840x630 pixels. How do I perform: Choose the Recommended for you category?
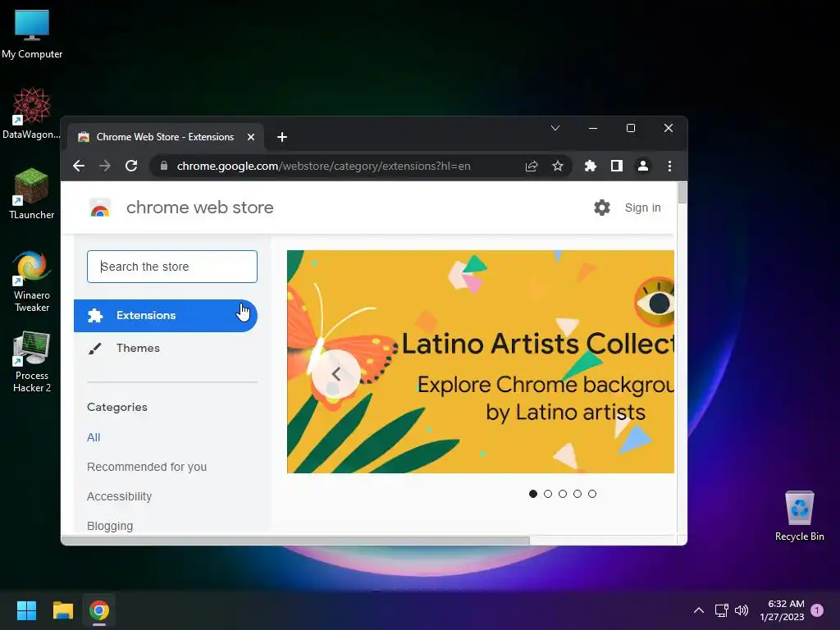(147, 467)
